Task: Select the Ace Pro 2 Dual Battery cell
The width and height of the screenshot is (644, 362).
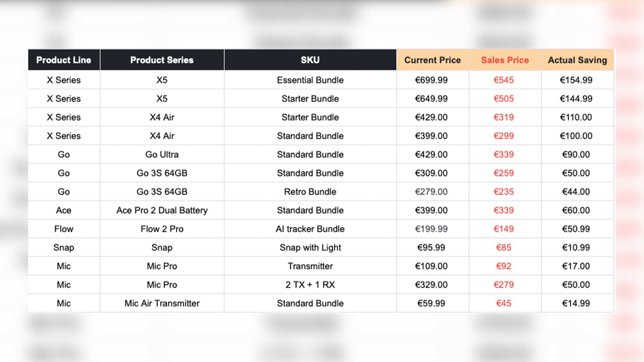Action: click(x=162, y=210)
